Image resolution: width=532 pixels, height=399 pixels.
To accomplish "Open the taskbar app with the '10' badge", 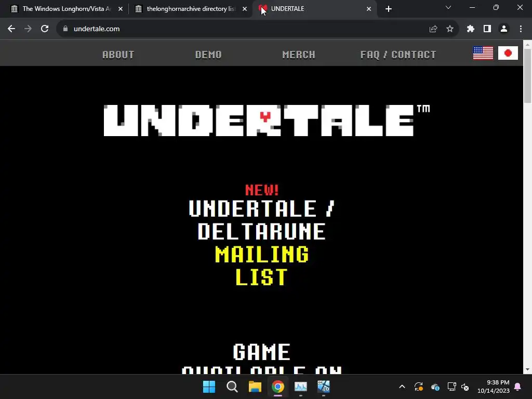I will [323, 387].
